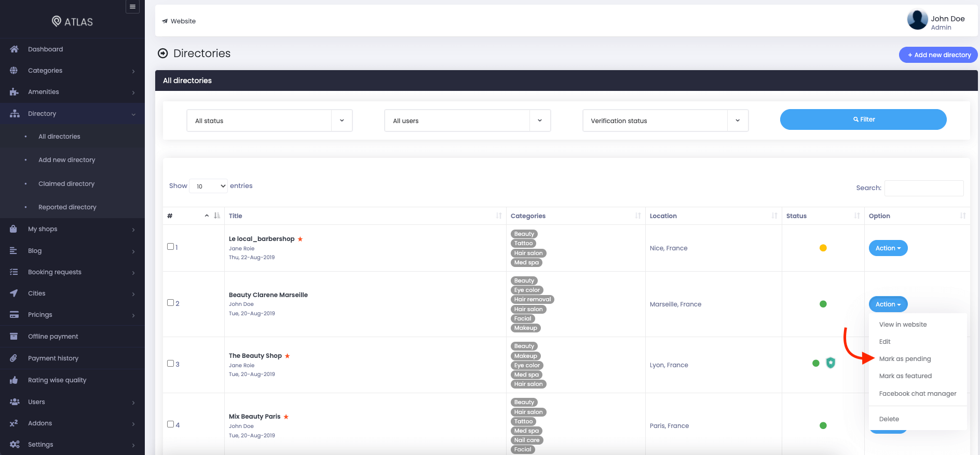Sort table by the Status column header
The image size is (980, 455).
point(823,216)
